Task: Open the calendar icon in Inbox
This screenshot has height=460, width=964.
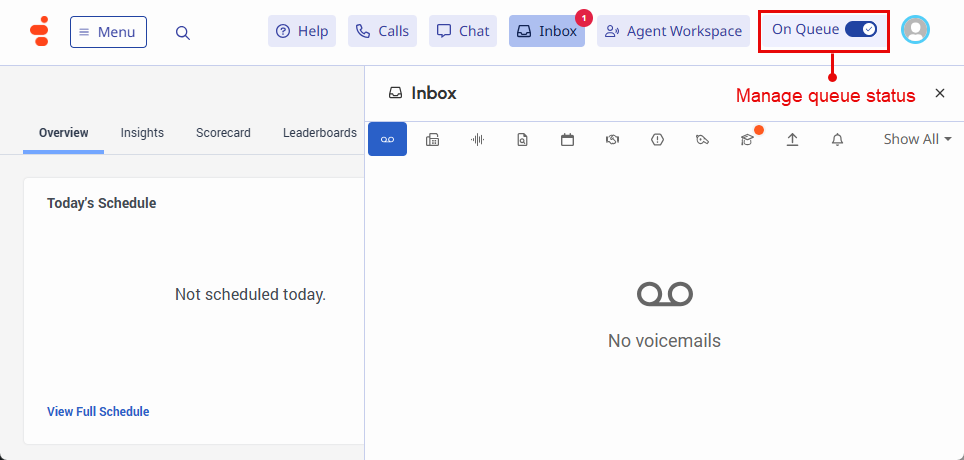Action: (567, 140)
